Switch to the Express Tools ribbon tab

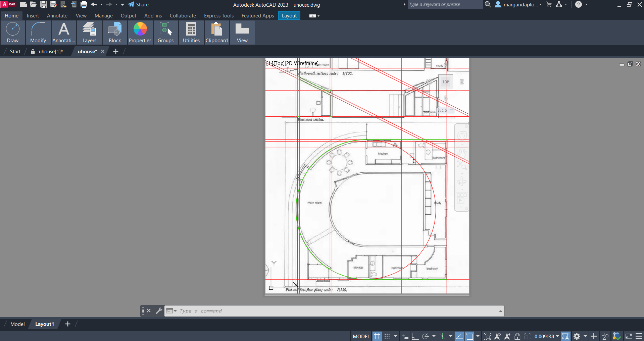219,16
